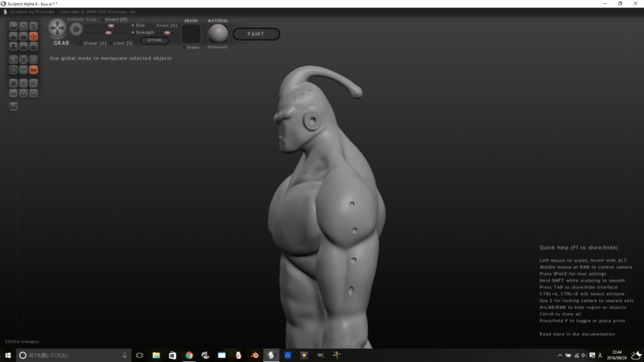Open File Explorer from the taskbar
Screen dimensions: 644x362
pyautogui.click(x=156, y=356)
